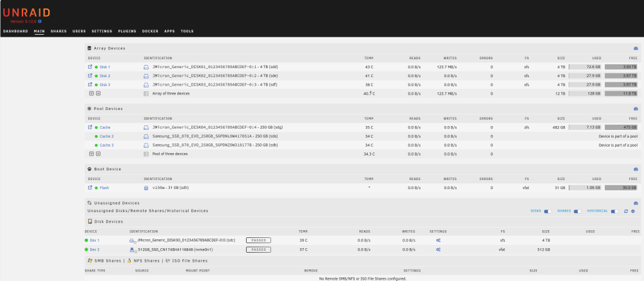
Task: Click PASSED button for Dev 1
Action: tap(258, 240)
